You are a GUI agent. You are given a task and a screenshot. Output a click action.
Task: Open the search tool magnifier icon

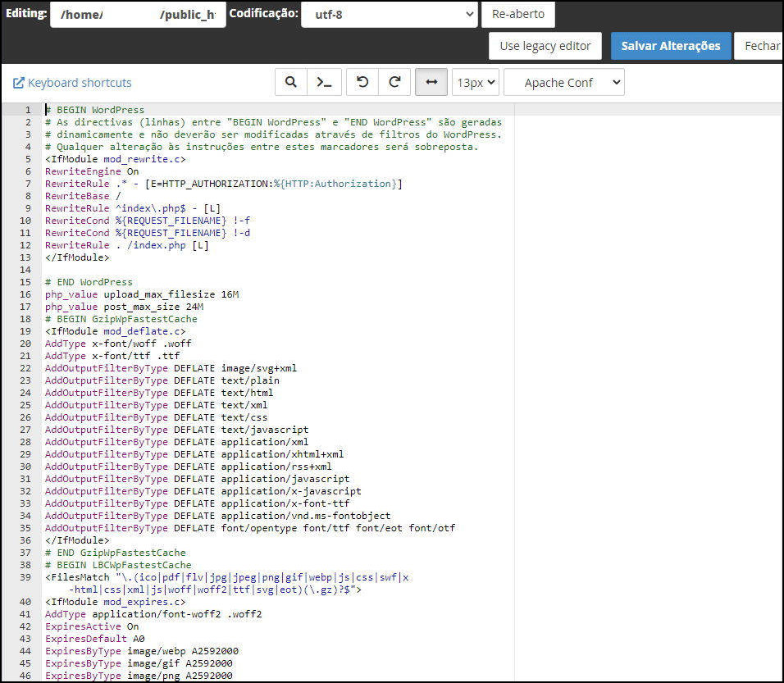tap(290, 82)
